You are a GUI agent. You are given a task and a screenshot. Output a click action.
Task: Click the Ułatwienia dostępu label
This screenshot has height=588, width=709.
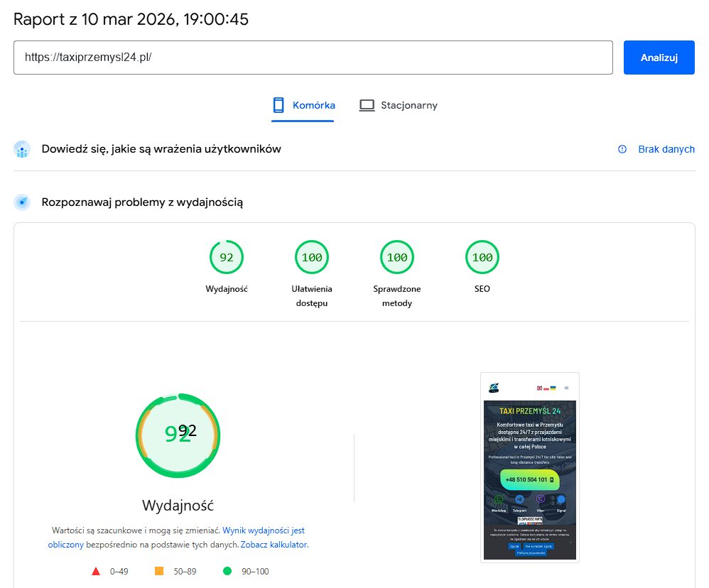312,296
